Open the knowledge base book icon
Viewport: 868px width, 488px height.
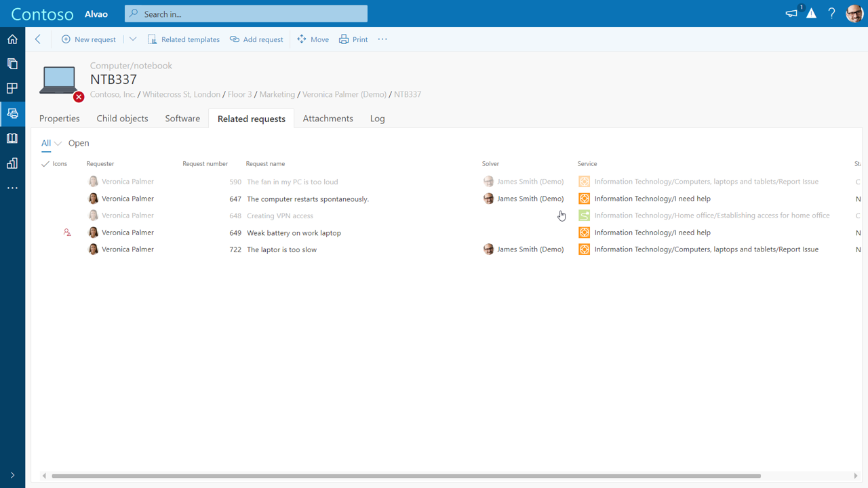[x=12, y=138]
